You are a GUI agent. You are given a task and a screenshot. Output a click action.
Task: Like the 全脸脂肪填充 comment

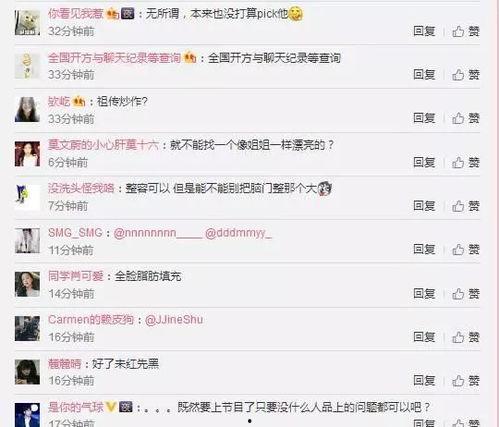(x=466, y=294)
